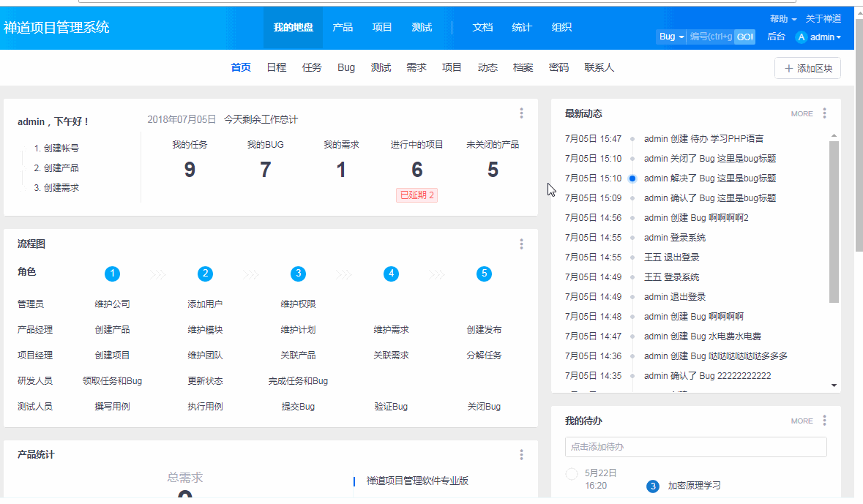This screenshot has width=863, height=504.
Task: Click the 添加区块 button
Action: pyautogui.click(x=807, y=68)
